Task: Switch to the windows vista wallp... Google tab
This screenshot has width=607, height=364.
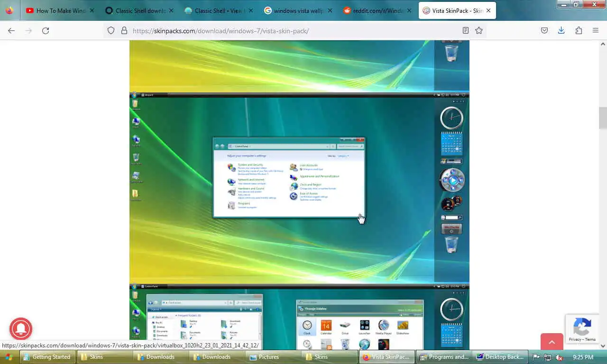Action: [297, 10]
